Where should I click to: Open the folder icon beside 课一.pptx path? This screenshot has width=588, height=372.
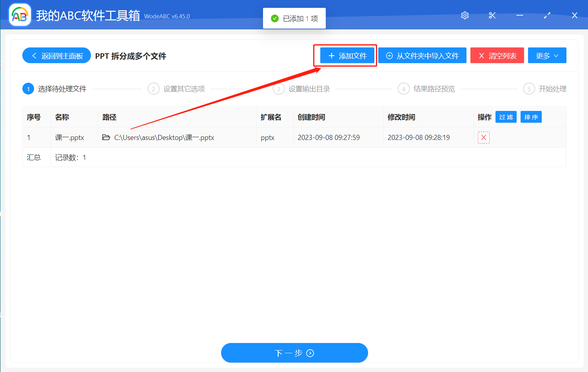[x=106, y=137]
